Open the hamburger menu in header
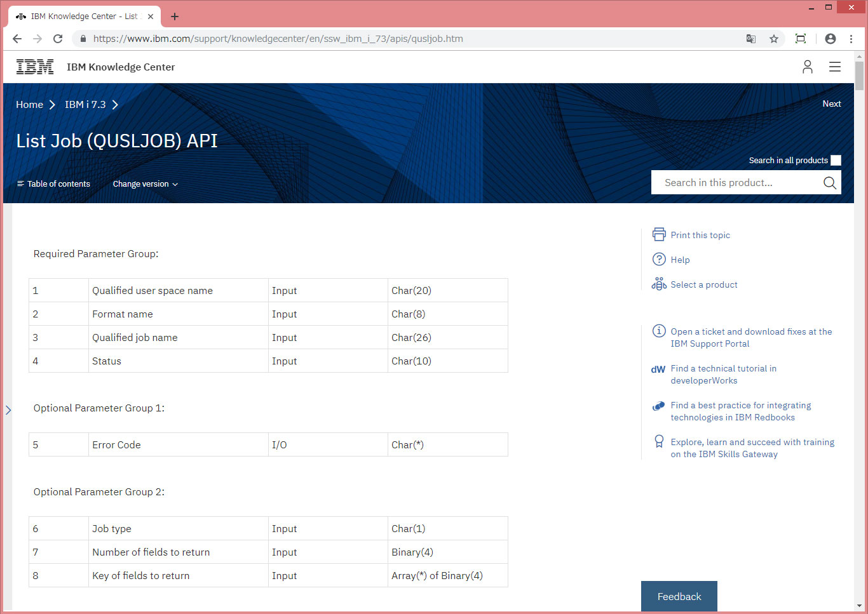The width and height of the screenshot is (868, 614). [835, 67]
